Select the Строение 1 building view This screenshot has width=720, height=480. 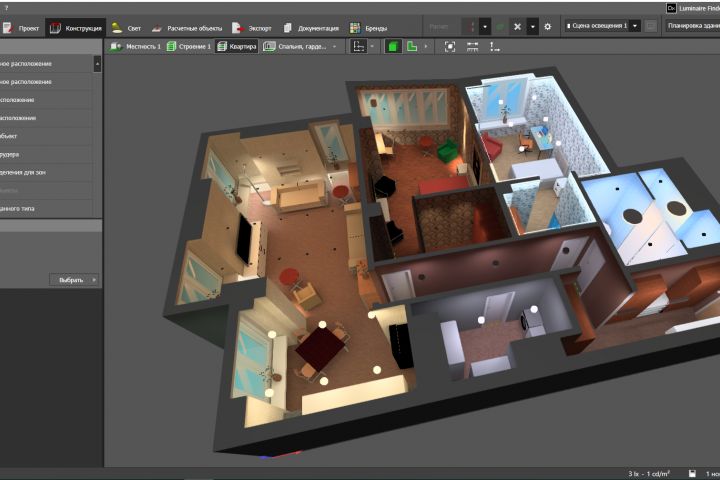pos(188,46)
